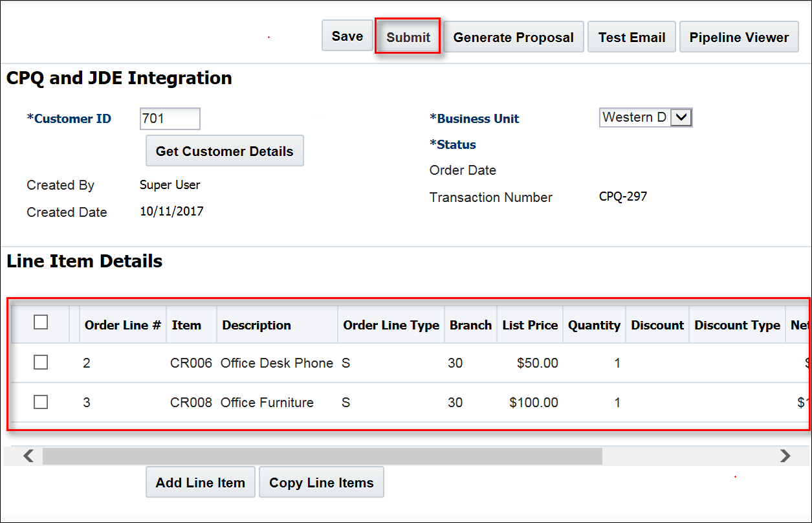Click the Add Line Item button
Viewport: 812px width, 523px height.
click(x=200, y=482)
